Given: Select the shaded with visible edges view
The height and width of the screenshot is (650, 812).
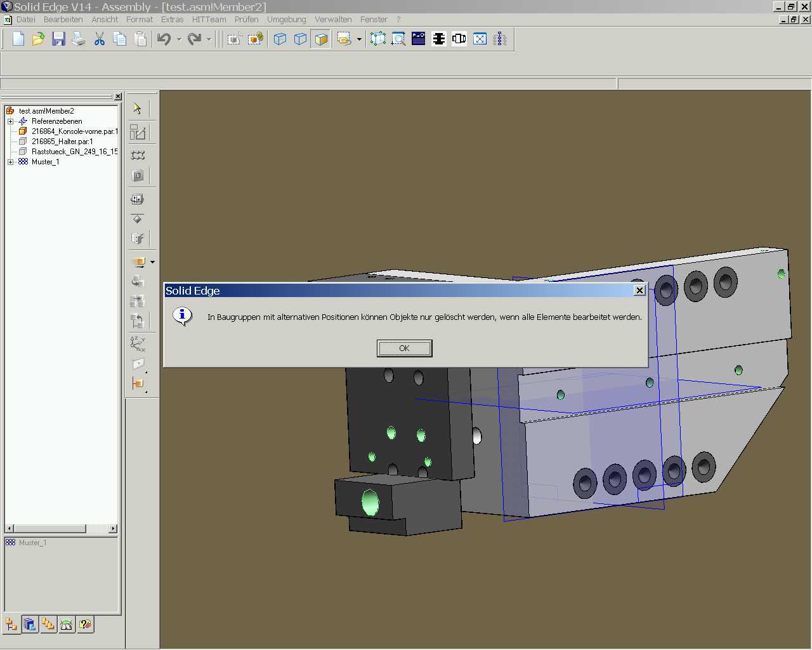Looking at the screenshot, I should pyautogui.click(x=322, y=39).
